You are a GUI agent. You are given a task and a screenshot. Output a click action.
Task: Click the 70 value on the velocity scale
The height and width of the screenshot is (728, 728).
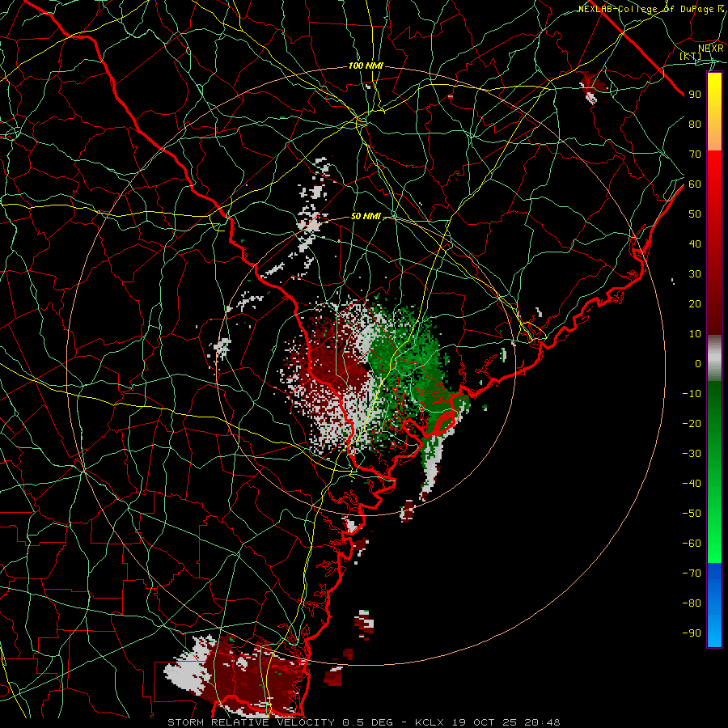(695, 154)
